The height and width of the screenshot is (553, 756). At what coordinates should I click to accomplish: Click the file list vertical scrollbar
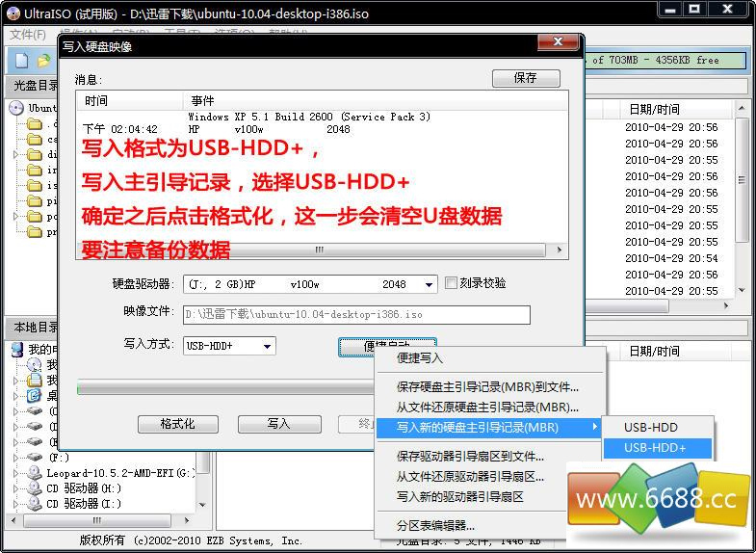point(742,198)
